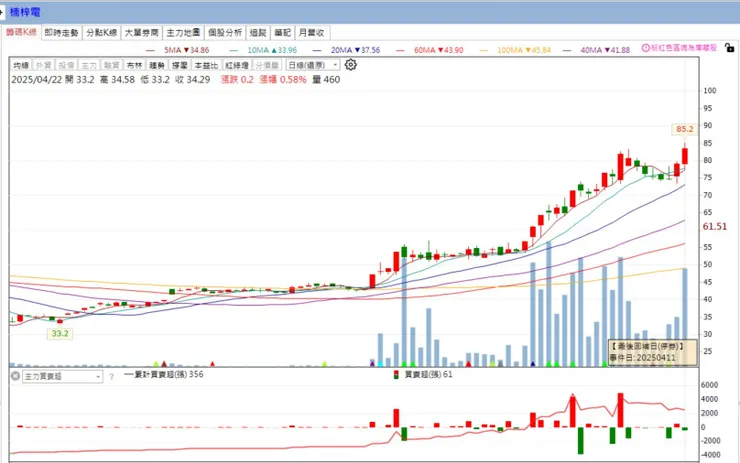Click the 買賣超(張) red-green legend icon
This screenshot has height=463, width=740.
coord(396,375)
